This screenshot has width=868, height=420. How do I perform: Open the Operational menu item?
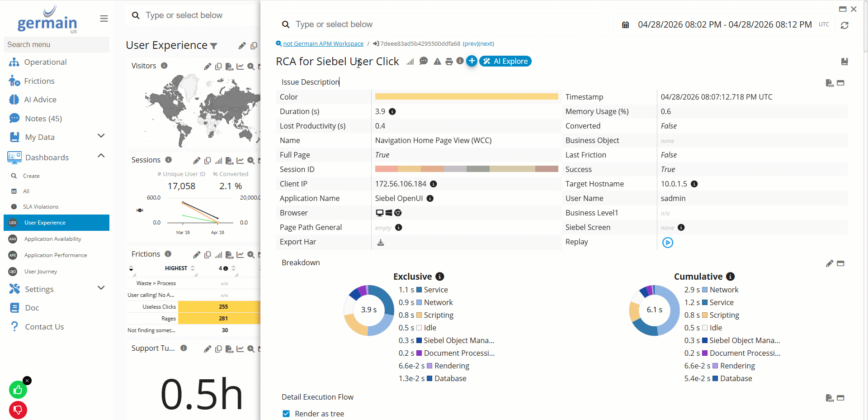pos(45,62)
